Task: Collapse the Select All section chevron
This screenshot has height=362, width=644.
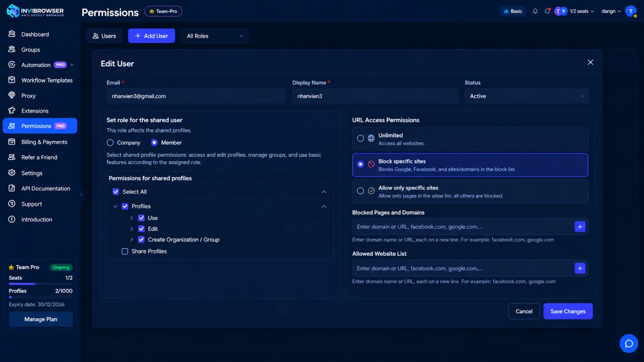Action: [x=324, y=192]
